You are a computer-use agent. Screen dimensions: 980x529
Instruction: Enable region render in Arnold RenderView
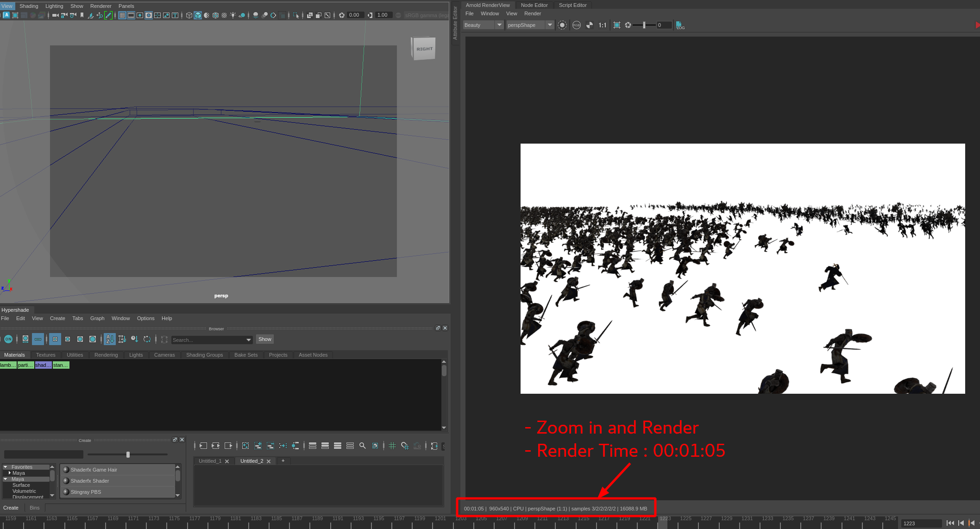(x=617, y=25)
